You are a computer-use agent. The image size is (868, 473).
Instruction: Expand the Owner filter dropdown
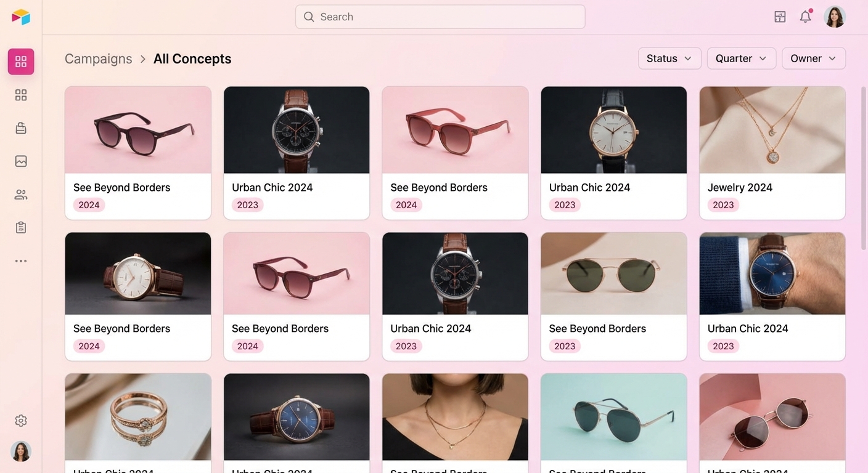[x=813, y=59]
